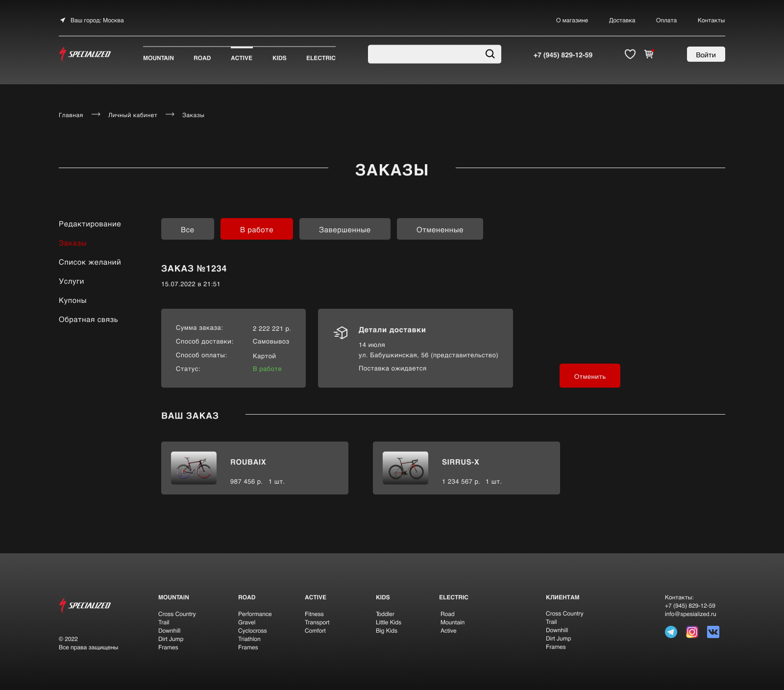This screenshot has height=690, width=784.
Task: Open the Cyclocross footer link
Action: 252,631
